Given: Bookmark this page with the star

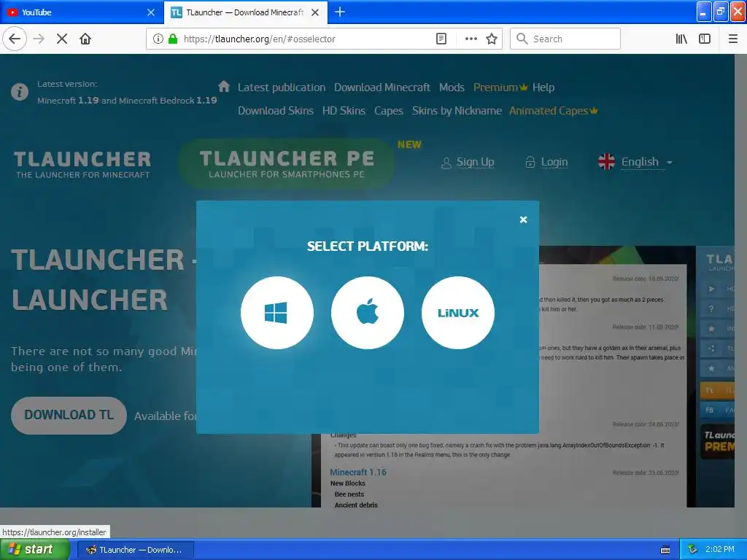Looking at the screenshot, I should pos(492,39).
